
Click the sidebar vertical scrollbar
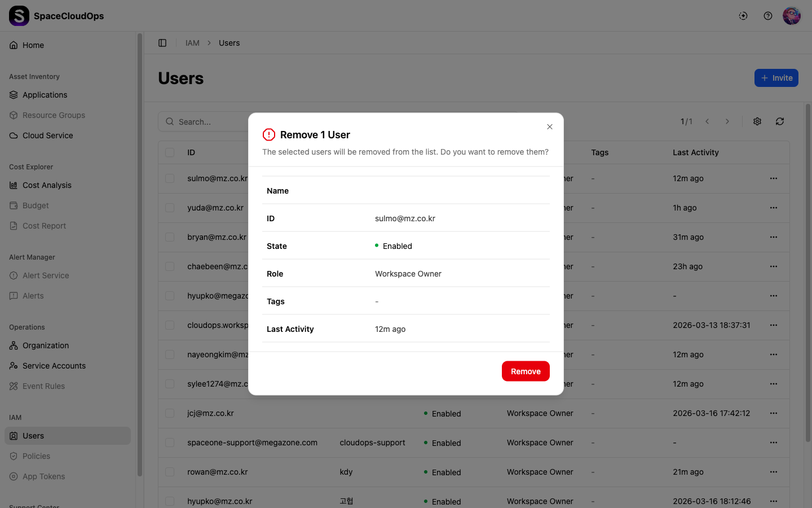(x=140, y=254)
